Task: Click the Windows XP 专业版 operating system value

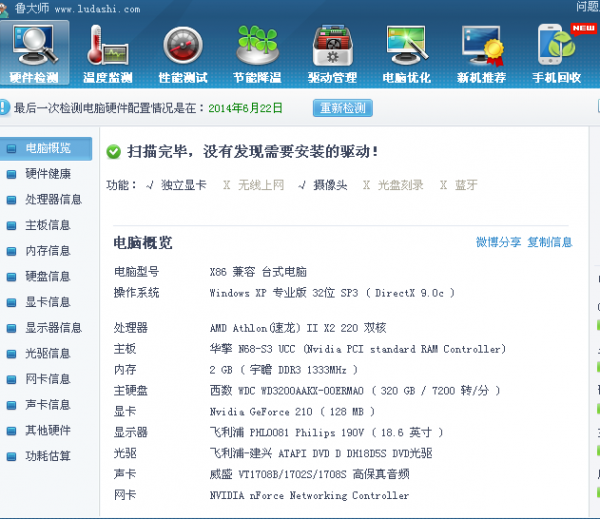Action: tap(332, 293)
